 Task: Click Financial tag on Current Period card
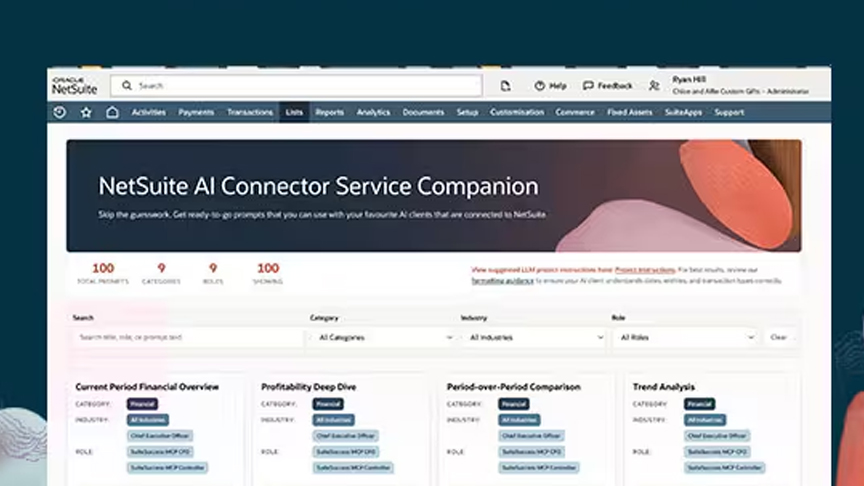142,404
